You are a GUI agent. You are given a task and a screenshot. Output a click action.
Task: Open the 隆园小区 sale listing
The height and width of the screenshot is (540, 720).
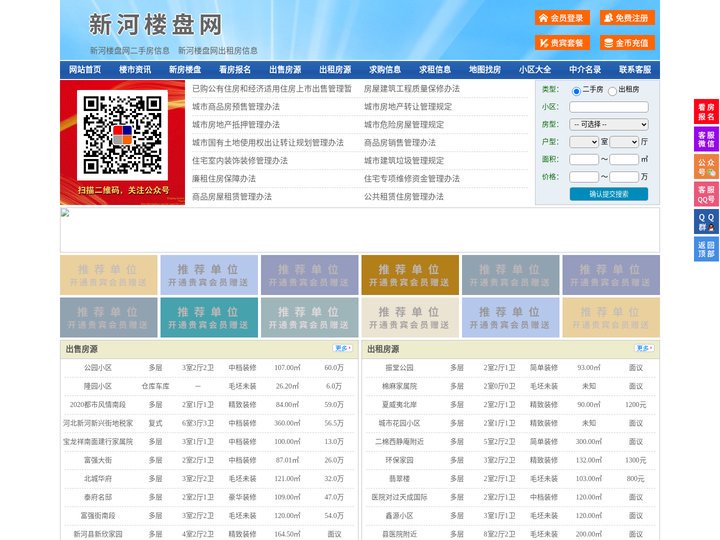[98, 386]
